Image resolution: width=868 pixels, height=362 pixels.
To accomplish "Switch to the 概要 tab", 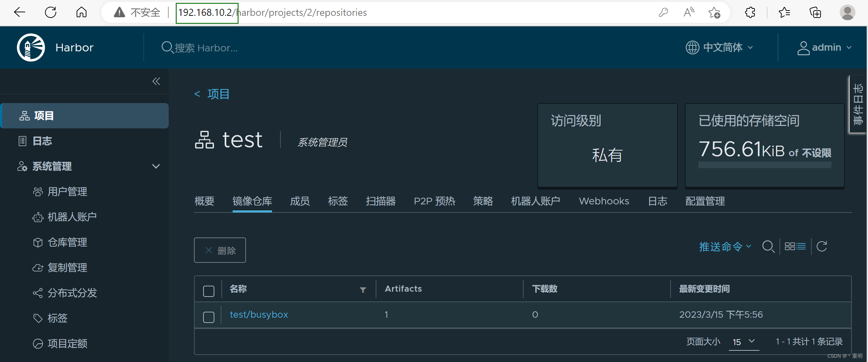I will [204, 201].
